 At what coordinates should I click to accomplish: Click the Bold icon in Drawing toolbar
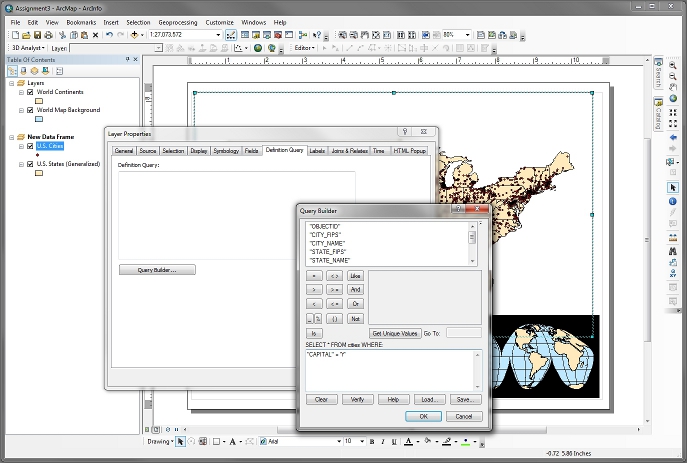(372, 442)
